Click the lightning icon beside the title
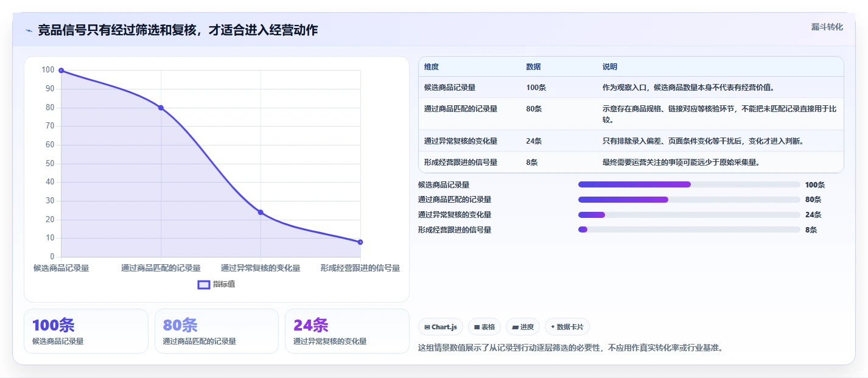The height and width of the screenshot is (378, 868). 29,30
